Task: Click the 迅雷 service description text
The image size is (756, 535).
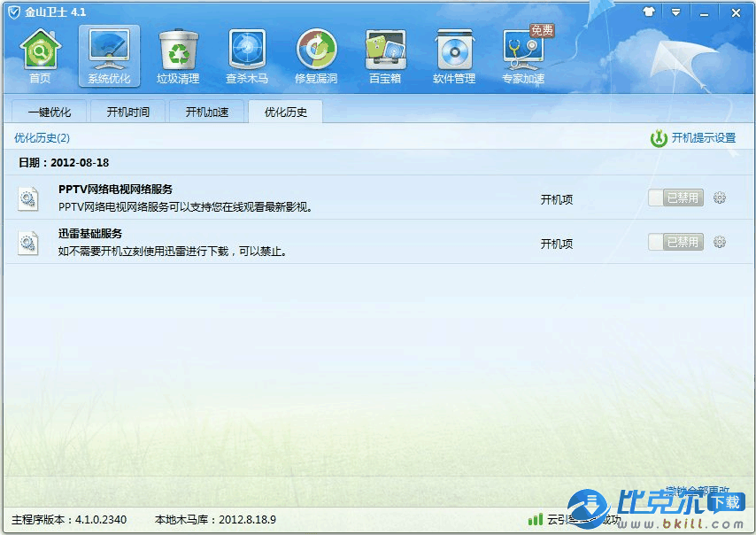Action: click(x=174, y=252)
